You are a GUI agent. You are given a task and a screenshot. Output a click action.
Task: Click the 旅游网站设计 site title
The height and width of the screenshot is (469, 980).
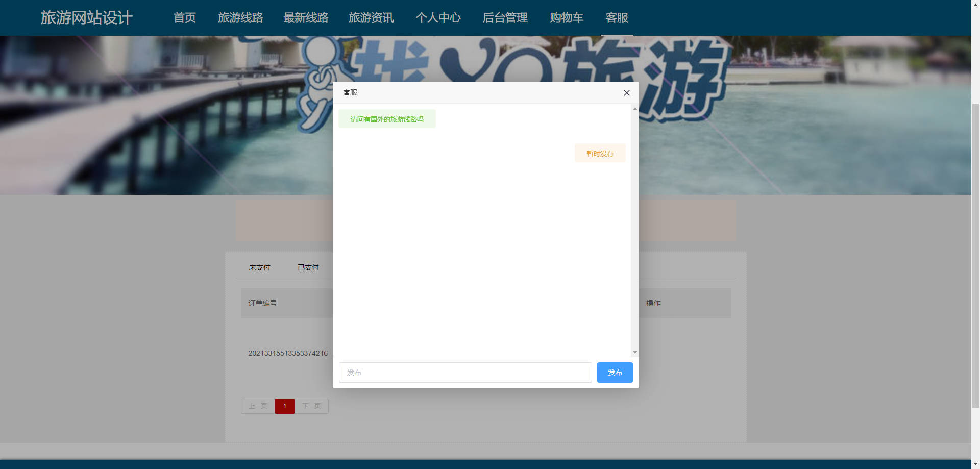(x=87, y=18)
